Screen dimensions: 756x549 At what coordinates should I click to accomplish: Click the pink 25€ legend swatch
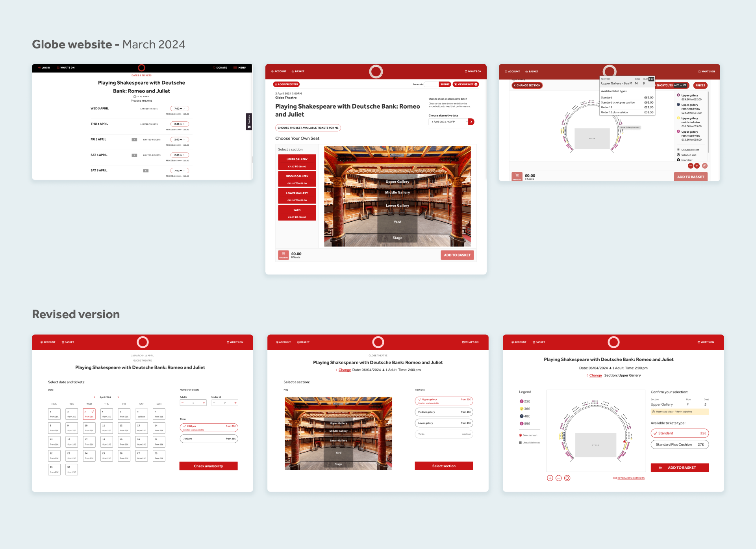(x=522, y=401)
